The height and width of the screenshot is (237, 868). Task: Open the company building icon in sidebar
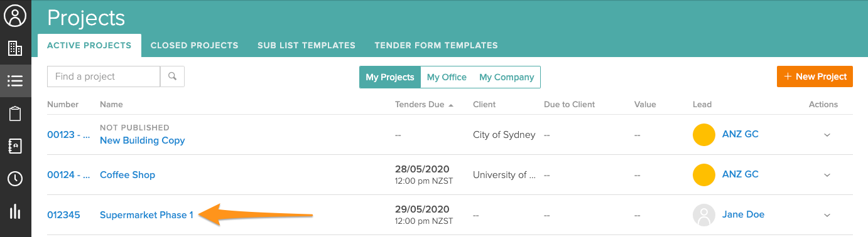(15, 48)
